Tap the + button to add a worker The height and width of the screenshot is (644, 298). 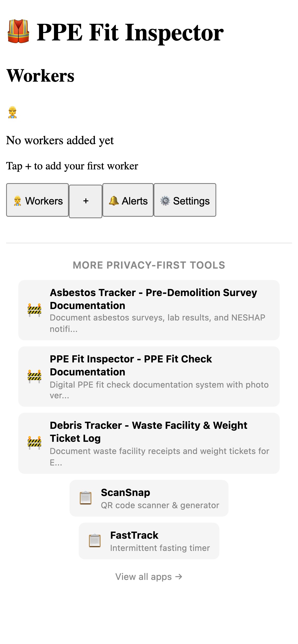[x=85, y=201]
